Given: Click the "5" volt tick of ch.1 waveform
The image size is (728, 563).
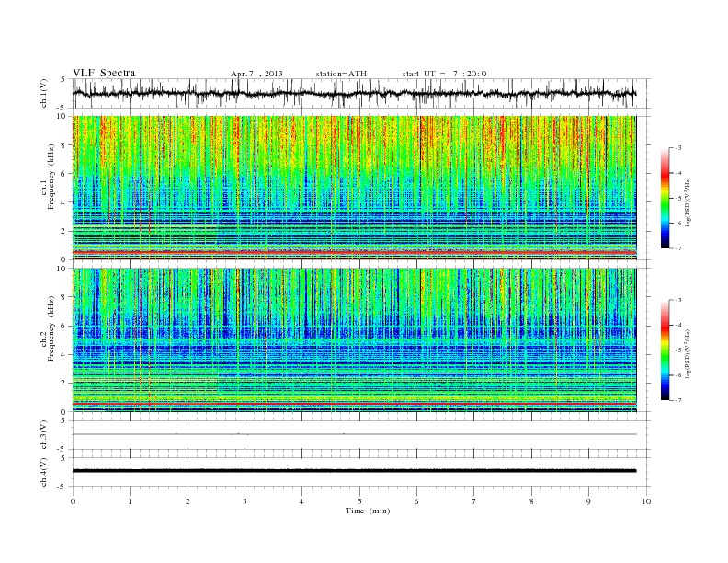Looking at the screenshot, I should click(x=63, y=79).
